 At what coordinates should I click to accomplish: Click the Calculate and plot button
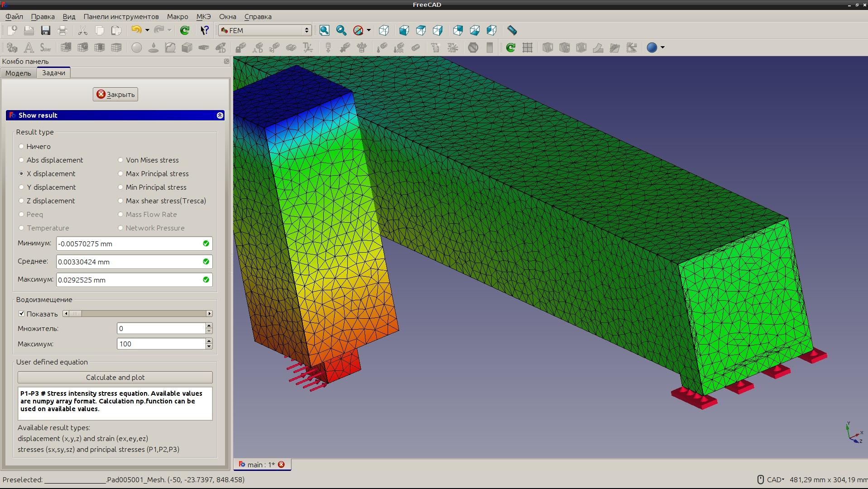(115, 377)
